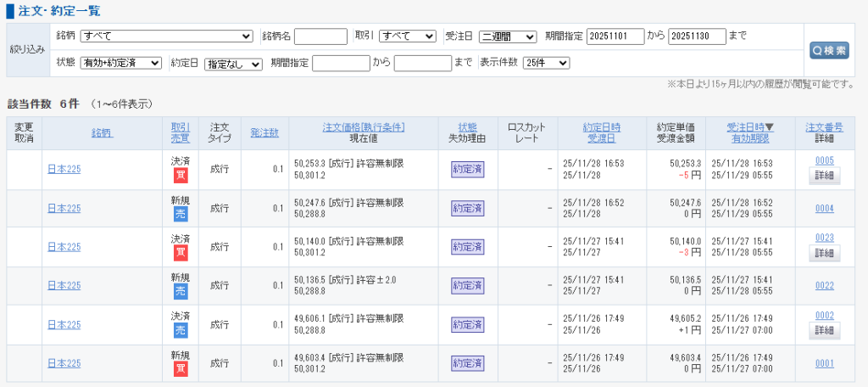Open the 取引 dropdown

(407, 36)
